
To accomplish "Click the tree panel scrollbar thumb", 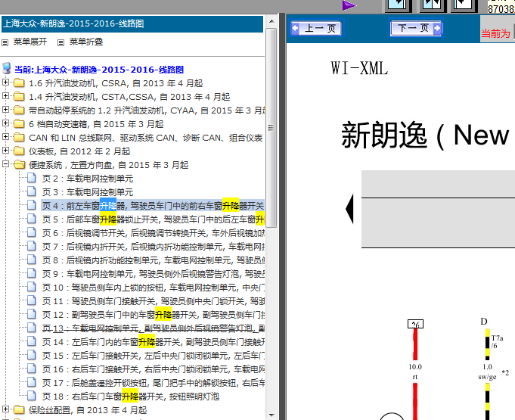I will [x=271, y=128].
